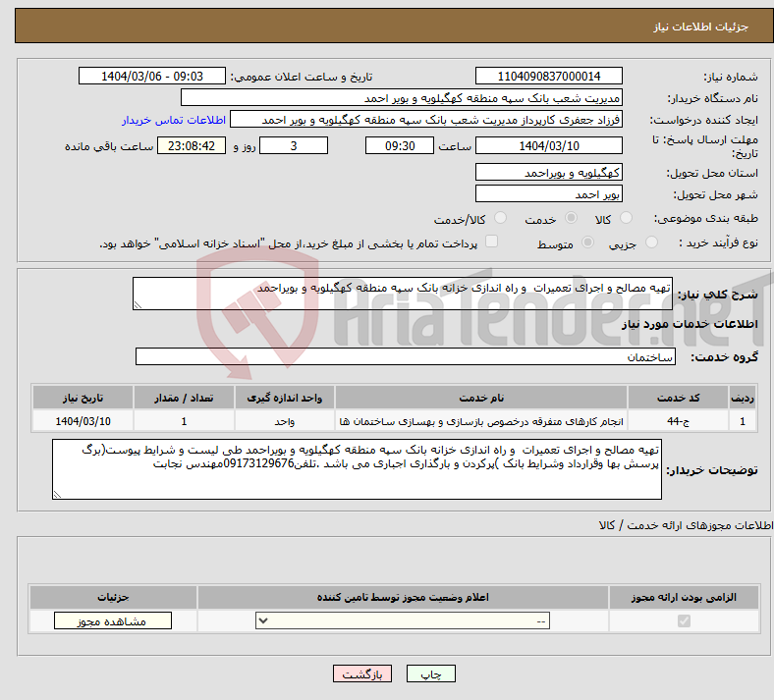The width and height of the screenshot is (774, 700).
Task: Click the شرح کلی نیاز text area resize handle
Action: click(138, 305)
